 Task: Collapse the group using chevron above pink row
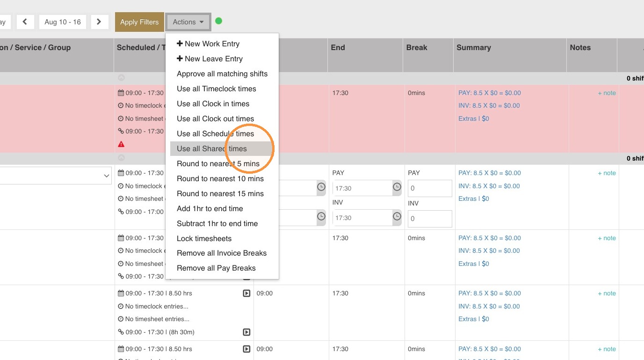[121, 78]
